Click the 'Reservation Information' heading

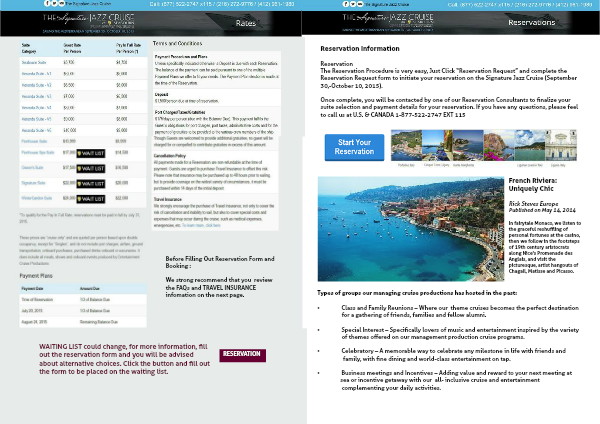point(360,49)
